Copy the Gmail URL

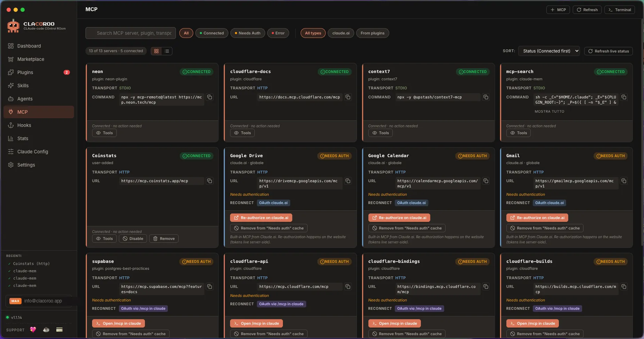624,181
